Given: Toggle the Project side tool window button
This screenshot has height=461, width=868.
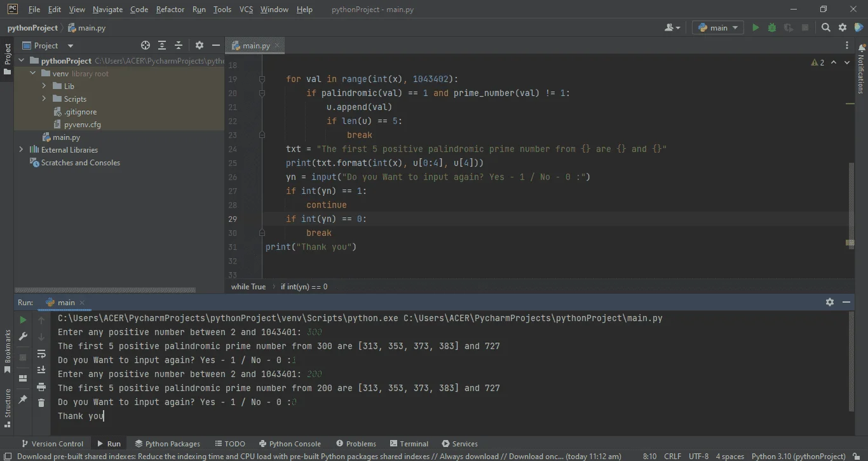Looking at the screenshot, I should tap(8, 60).
